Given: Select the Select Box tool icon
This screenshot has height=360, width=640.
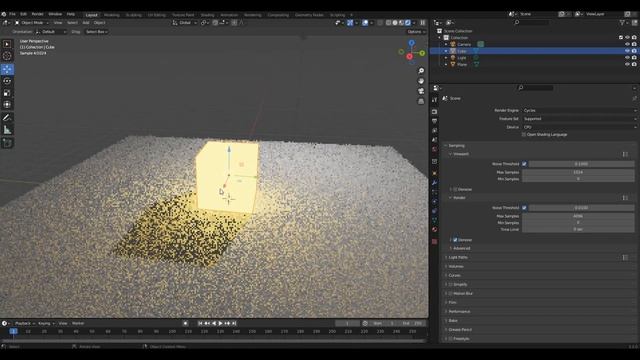Looking at the screenshot, I should tap(7, 44).
